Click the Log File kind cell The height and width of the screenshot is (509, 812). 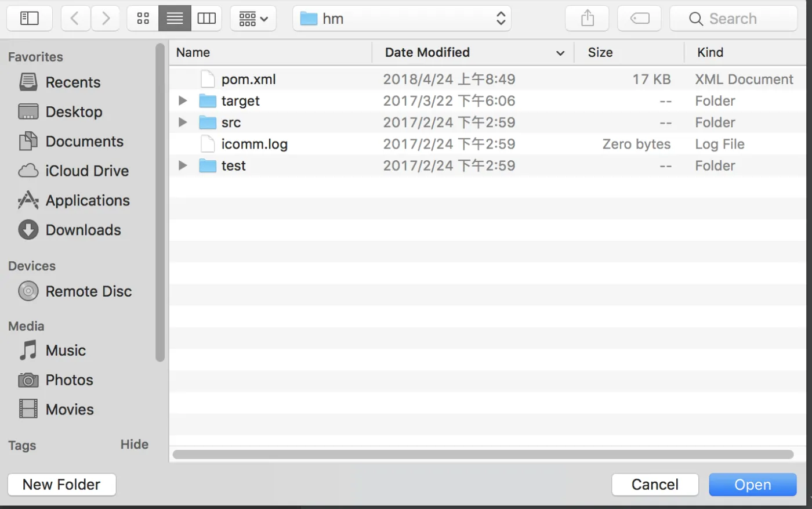(720, 144)
